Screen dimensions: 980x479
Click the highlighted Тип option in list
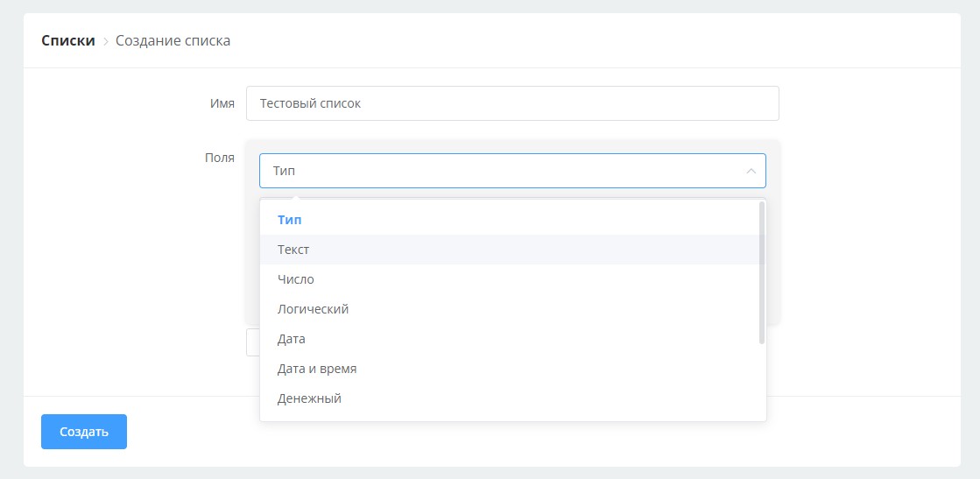pyautogui.click(x=289, y=220)
